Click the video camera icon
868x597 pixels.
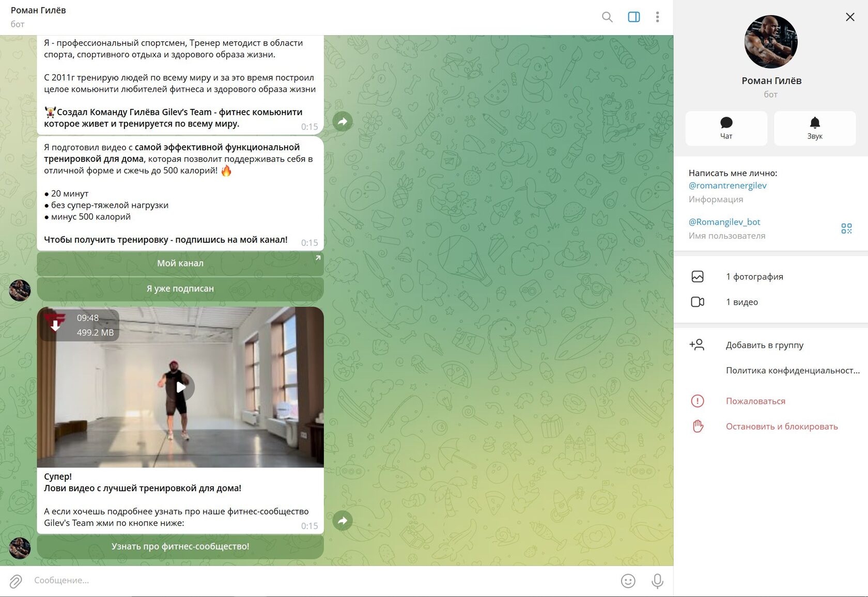(x=698, y=302)
